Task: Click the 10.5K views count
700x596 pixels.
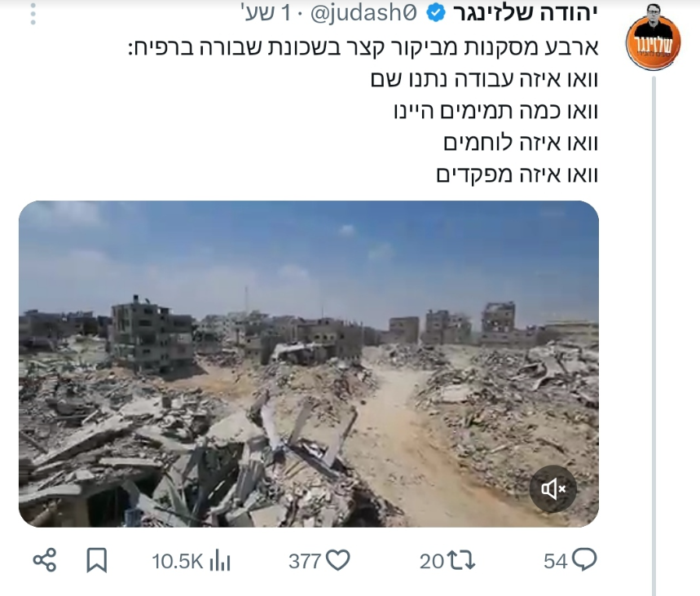Action: click(178, 561)
